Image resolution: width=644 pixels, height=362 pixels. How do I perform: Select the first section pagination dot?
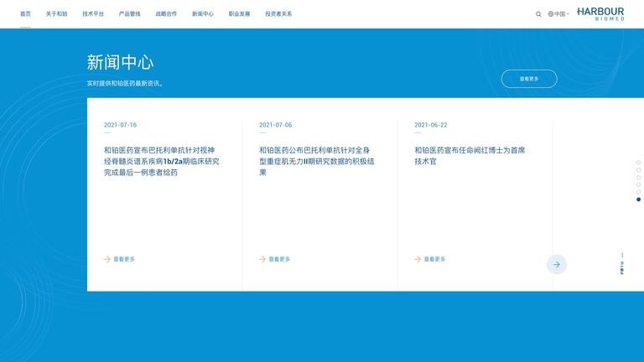[638, 163]
